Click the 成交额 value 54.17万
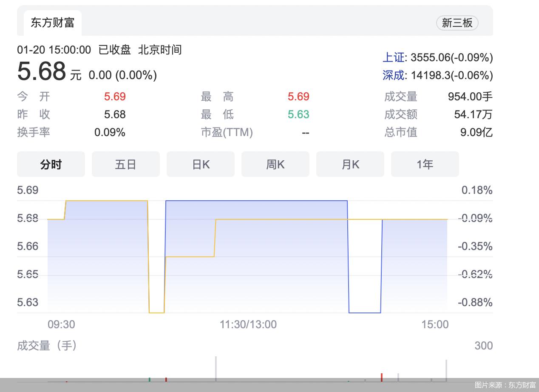Viewport: 539px width, 392px height. (474, 114)
